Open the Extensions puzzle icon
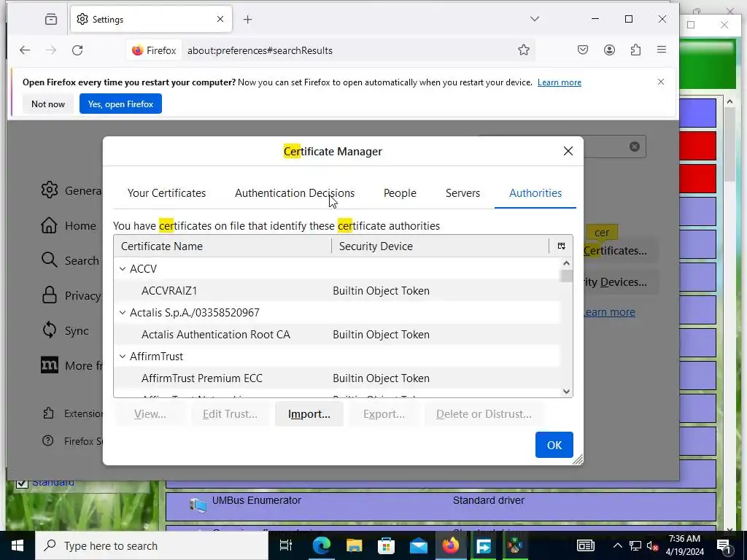The width and height of the screenshot is (747, 560). point(635,50)
